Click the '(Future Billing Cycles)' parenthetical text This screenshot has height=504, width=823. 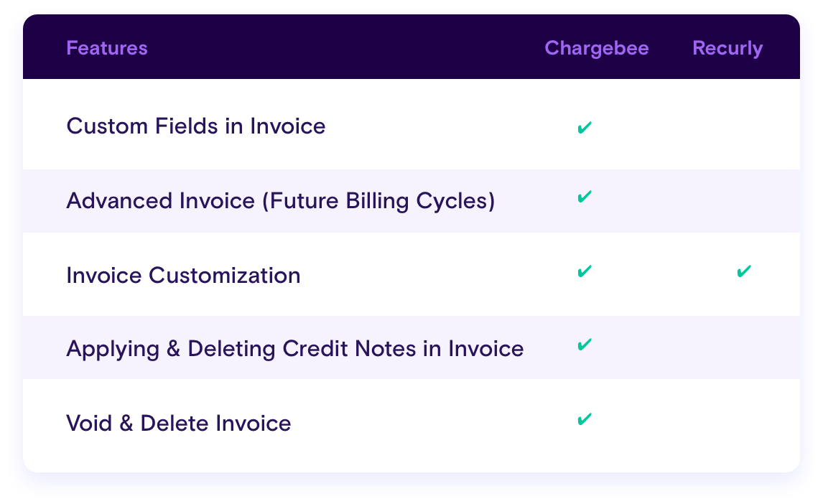point(378,201)
